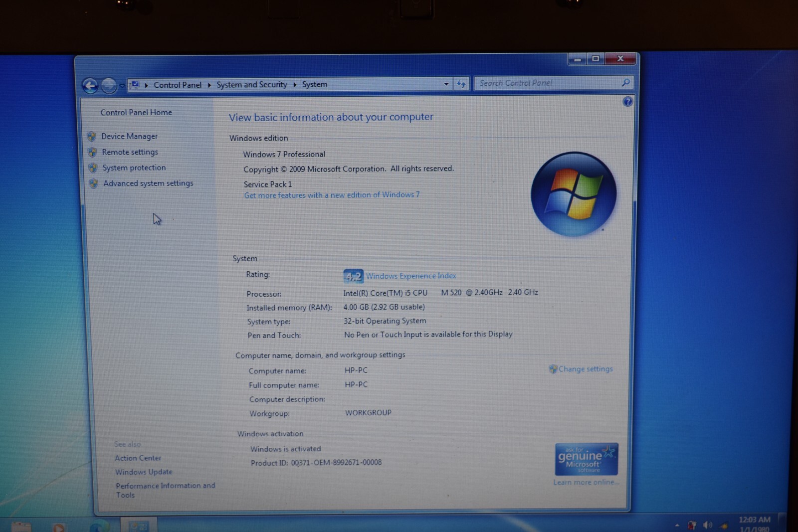The image size is (798, 532).
Task: Click Change settings for computer name
Action: tap(586, 369)
